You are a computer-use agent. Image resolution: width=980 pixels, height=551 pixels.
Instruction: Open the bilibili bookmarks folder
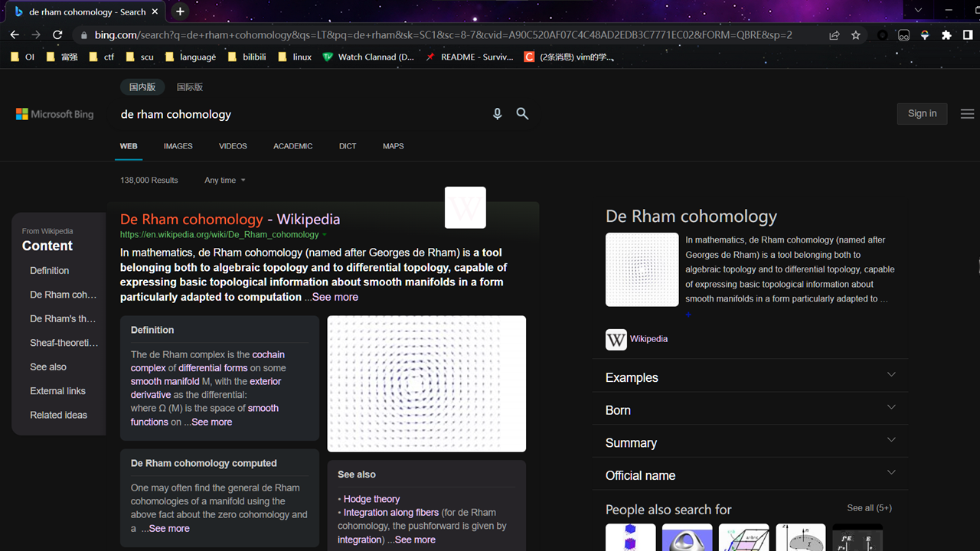click(247, 57)
